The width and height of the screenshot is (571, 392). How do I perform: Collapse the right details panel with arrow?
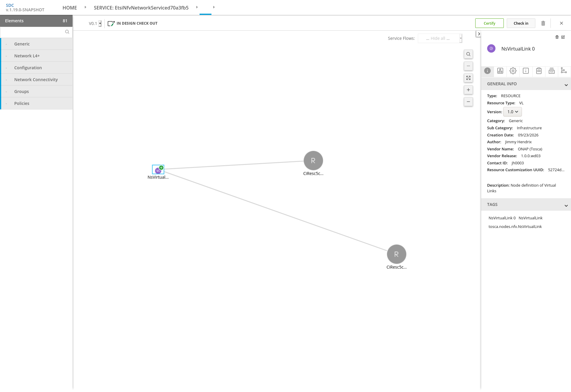pos(479,34)
